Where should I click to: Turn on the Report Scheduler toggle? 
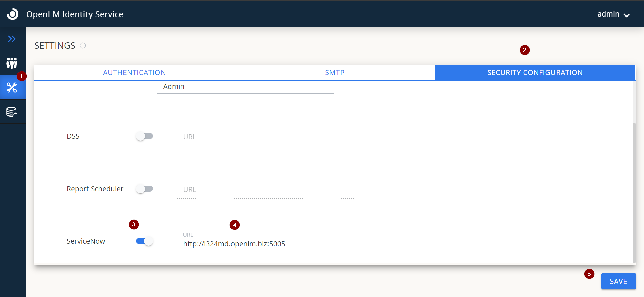tap(144, 189)
